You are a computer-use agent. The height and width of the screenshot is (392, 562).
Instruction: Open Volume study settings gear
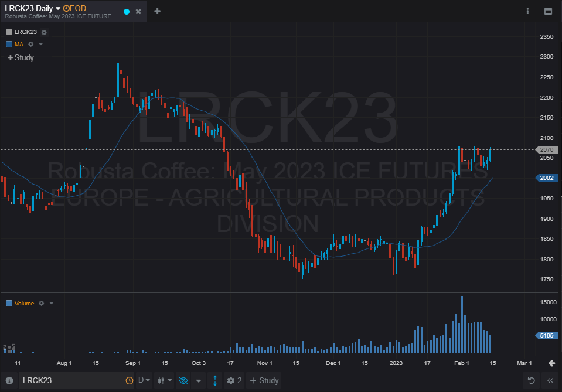[42, 303]
